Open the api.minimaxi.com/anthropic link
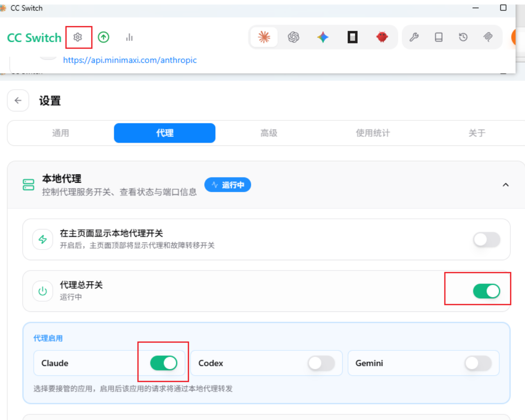525x420 pixels. (130, 60)
